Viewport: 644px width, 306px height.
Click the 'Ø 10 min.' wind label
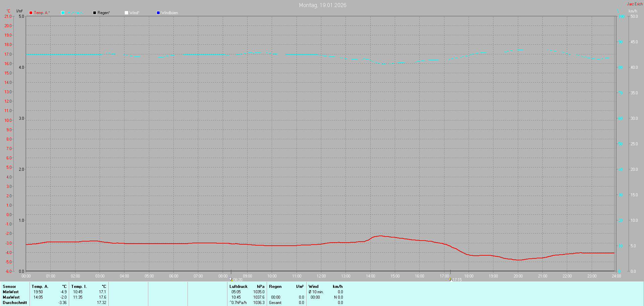316,292
